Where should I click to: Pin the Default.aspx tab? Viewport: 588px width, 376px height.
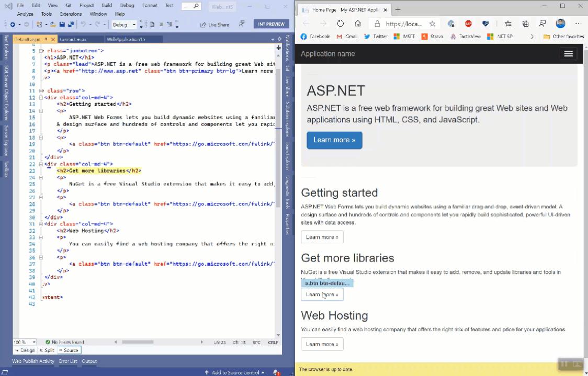(x=46, y=39)
